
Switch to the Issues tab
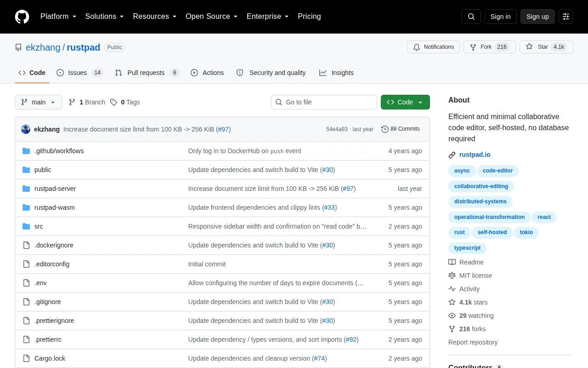(x=80, y=73)
